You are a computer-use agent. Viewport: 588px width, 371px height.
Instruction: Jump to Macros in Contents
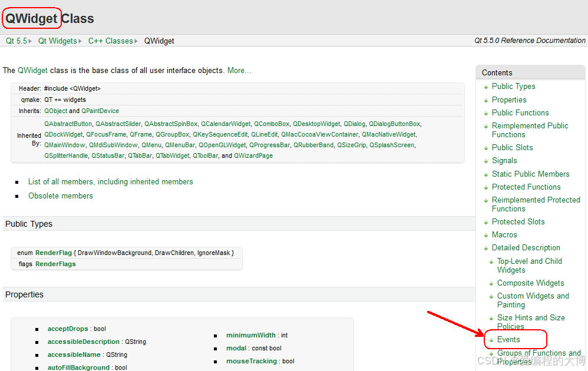coord(504,235)
